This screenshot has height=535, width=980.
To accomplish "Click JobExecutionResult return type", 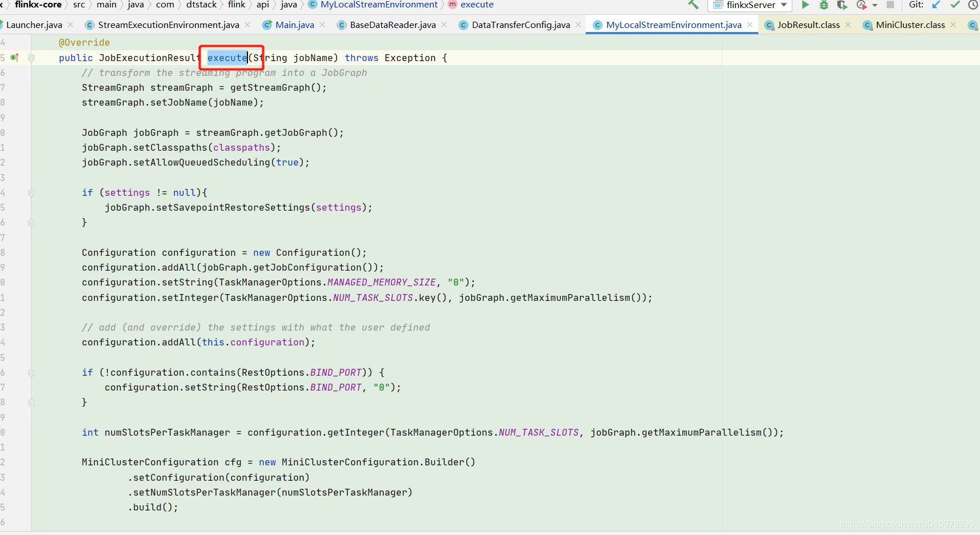I will pyautogui.click(x=150, y=58).
